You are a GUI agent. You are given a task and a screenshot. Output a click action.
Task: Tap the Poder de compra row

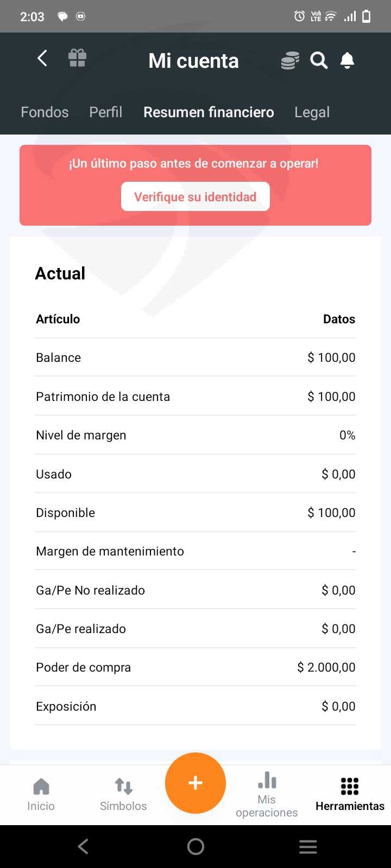195,667
